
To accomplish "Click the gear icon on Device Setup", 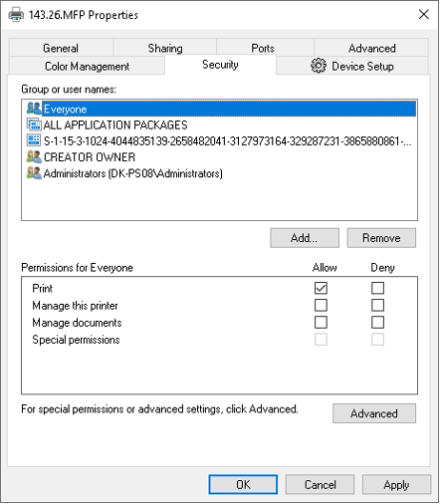I will coord(319,66).
